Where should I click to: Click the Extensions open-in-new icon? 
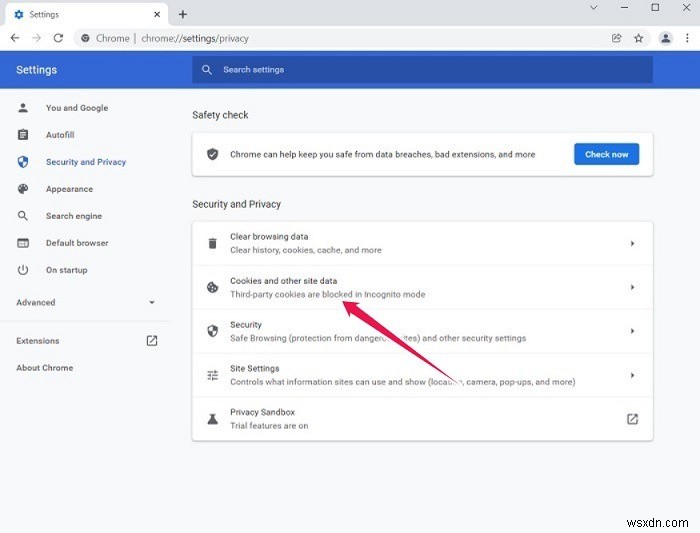click(x=152, y=341)
